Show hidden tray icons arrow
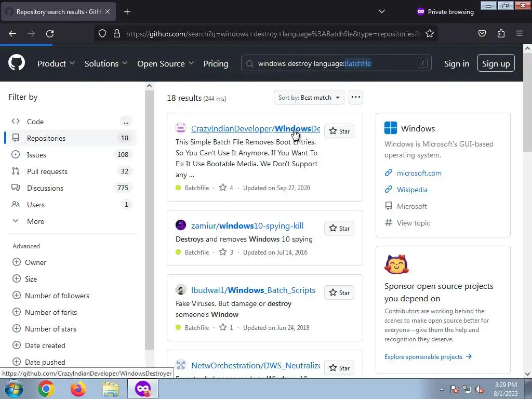532x399 pixels. 442,389
